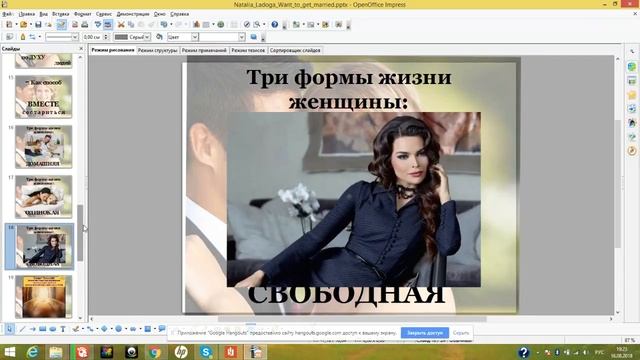Image resolution: width=640 pixels, height=360 pixels.
Task: Open the HP icon in taskbar
Action: click(x=181, y=352)
